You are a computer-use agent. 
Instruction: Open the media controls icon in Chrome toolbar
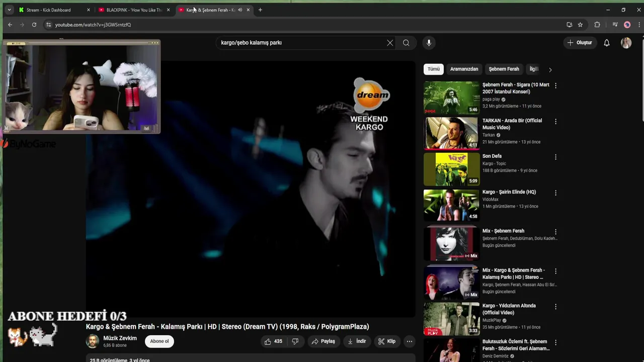click(615, 25)
